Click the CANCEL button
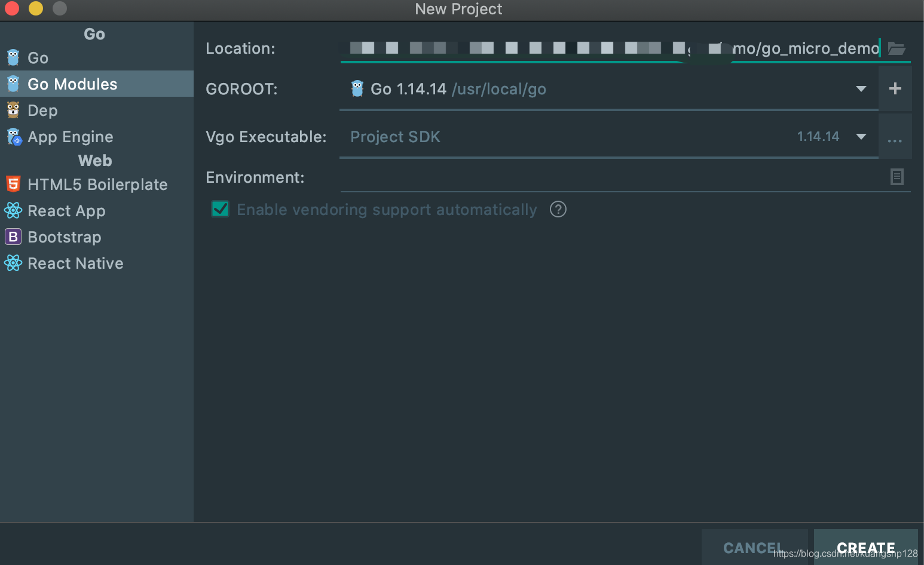This screenshot has width=924, height=565. (754, 547)
